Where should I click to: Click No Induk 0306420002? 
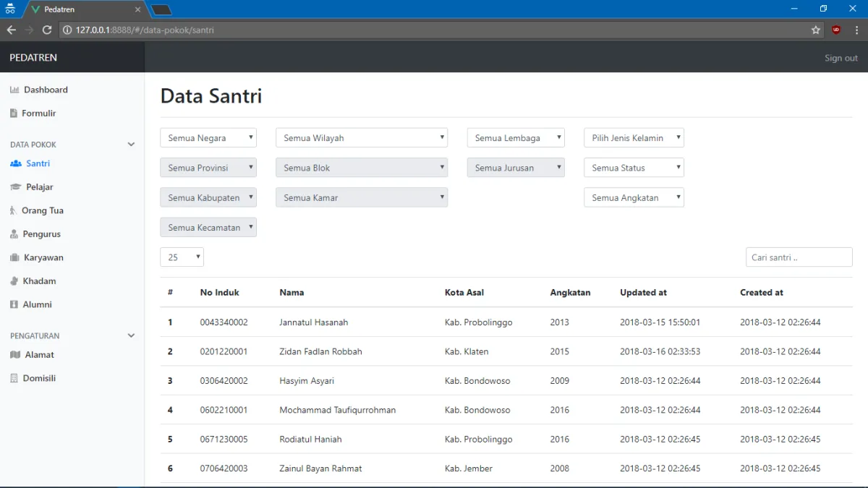pos(224,381)
